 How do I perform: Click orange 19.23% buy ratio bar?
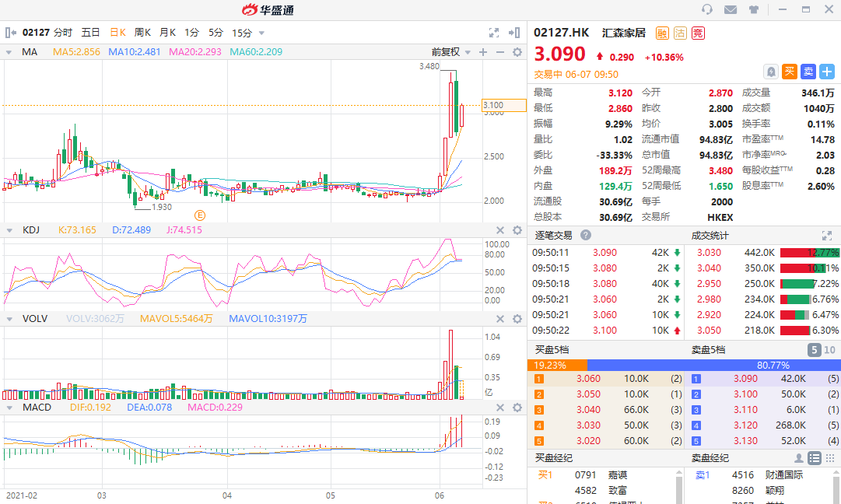click(558, 365)
